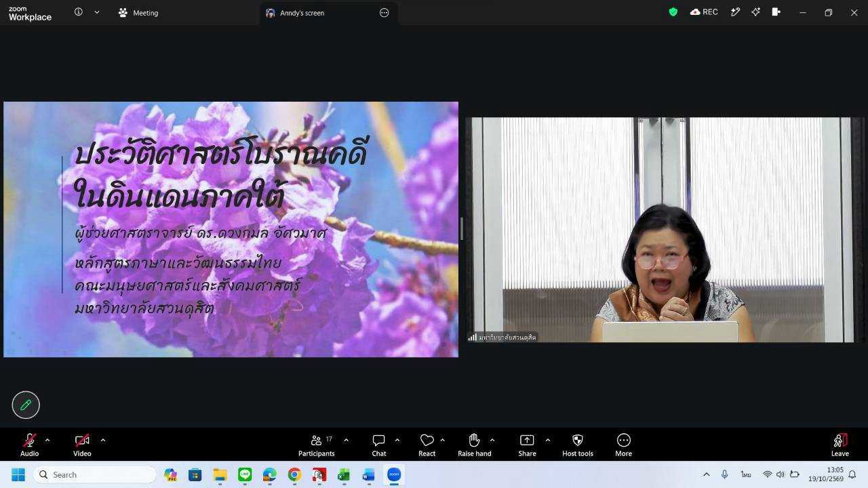Click the green annotate pencil button
The image size is (868, 488).
[26, 405]
